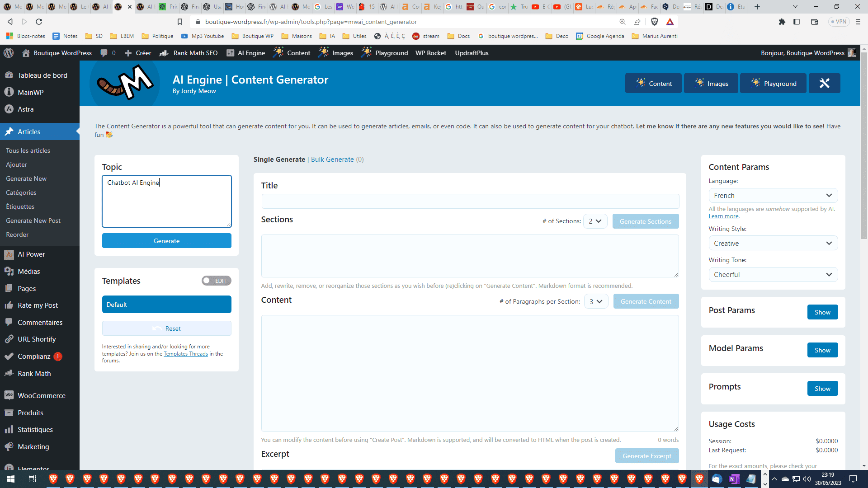Open the Writing Tone dropdown
The height and width of the screenshot is (488, 868).
coord(773,274)
